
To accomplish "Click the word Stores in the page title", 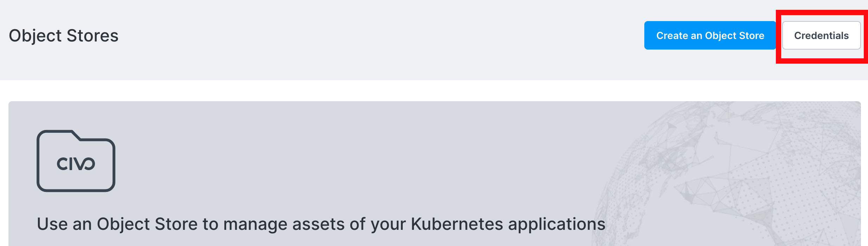I will coord(92,35).
